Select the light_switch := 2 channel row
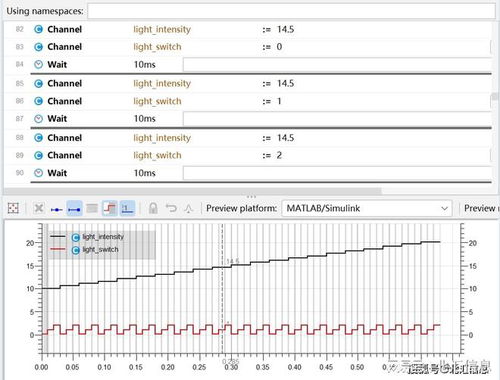Viewport: 500px width, 380px height. (248, 155)
